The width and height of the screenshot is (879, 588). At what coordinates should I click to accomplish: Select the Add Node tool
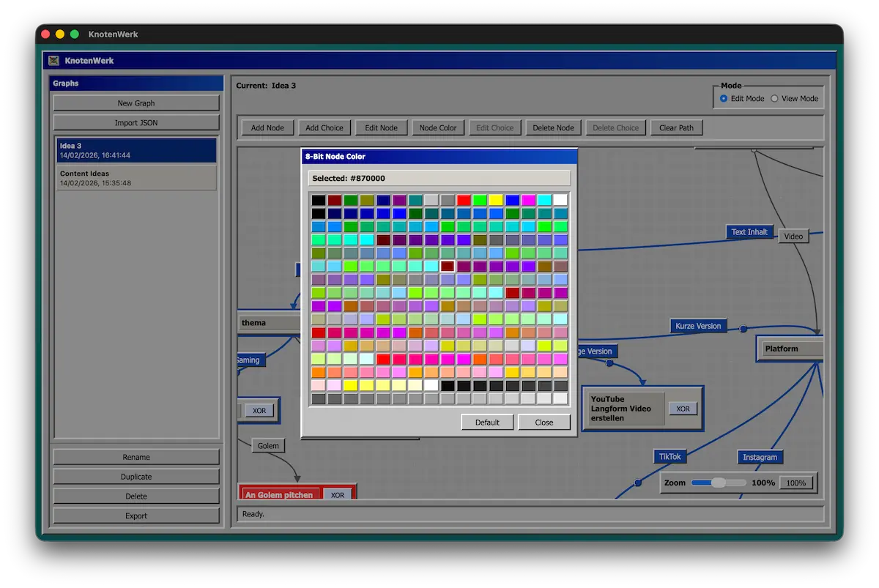[x=267, y=127]
